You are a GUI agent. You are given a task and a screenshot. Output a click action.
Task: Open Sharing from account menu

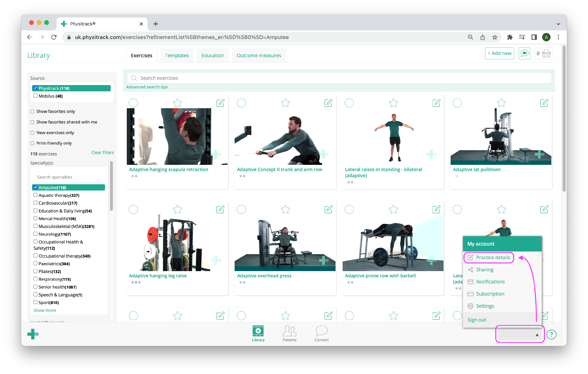480,270
